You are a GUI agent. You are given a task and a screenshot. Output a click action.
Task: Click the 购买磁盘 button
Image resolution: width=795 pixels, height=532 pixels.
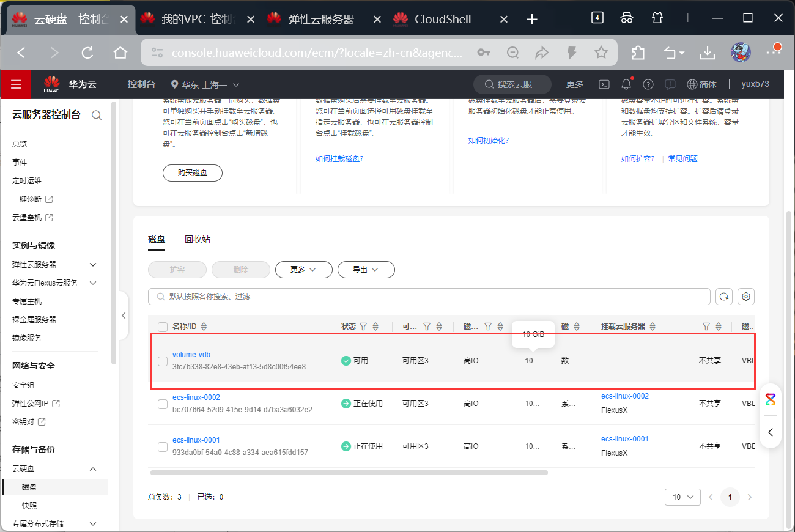pos(193,173)
